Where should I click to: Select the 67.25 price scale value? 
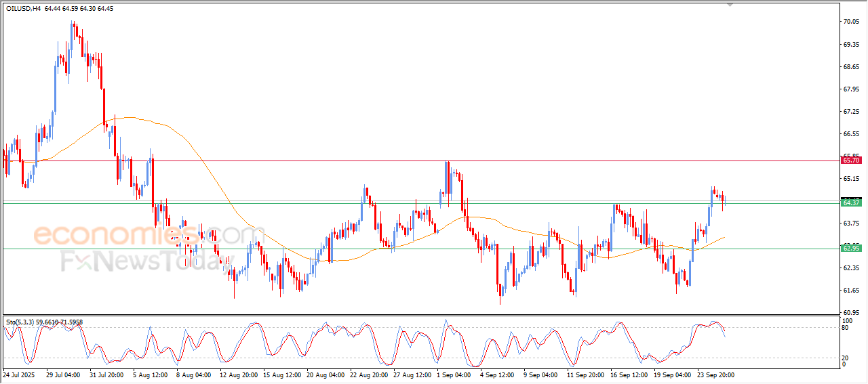coord(850,111)
